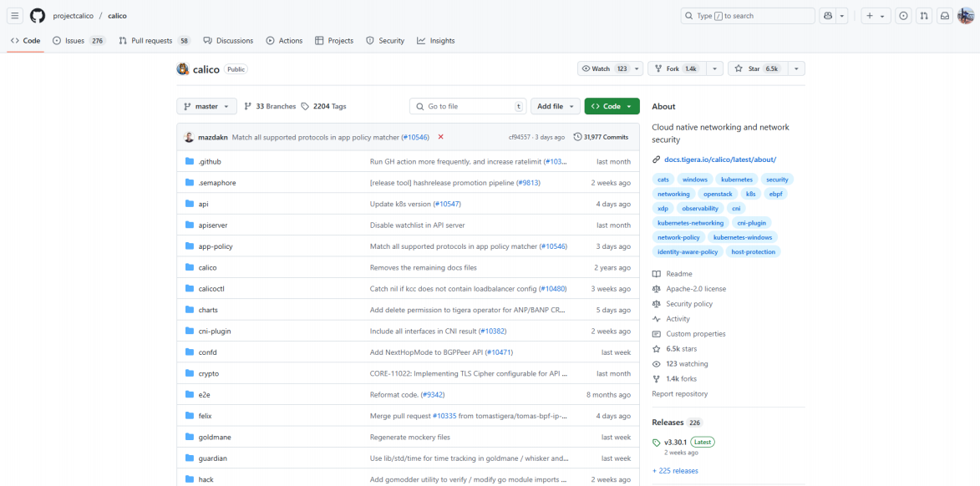Open Copilot chat icon in header
The width and height of the screenshot is (980, 486).
827,16
